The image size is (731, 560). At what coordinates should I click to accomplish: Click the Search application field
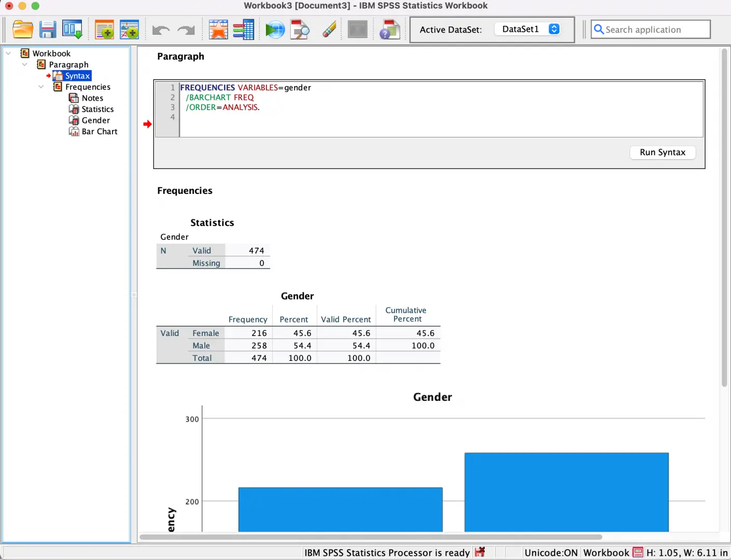coord(651,30)
